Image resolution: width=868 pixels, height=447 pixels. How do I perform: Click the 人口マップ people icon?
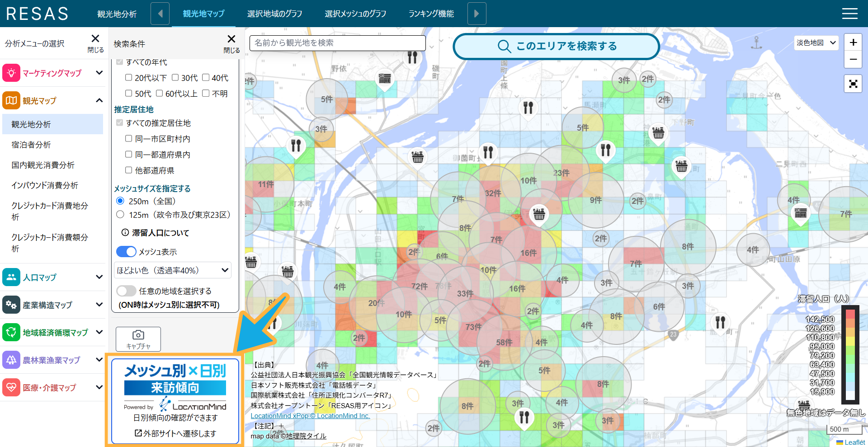coord(11,277)
